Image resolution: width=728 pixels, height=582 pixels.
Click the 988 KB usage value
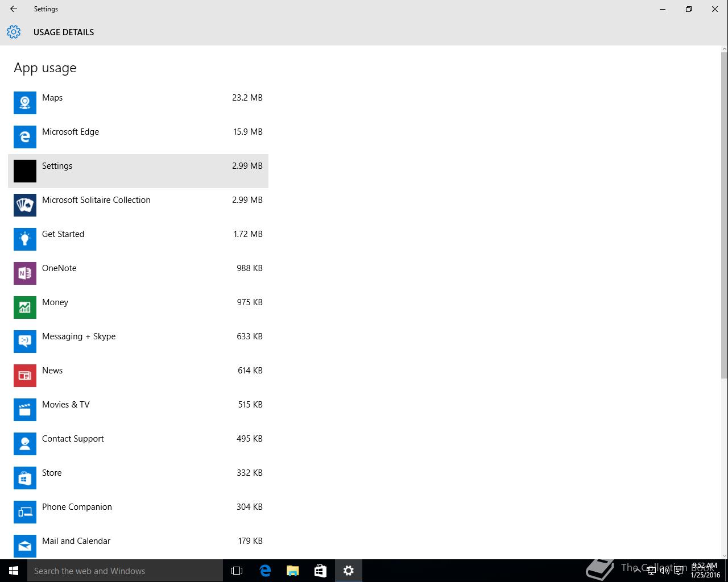click(x=250, y=268)
